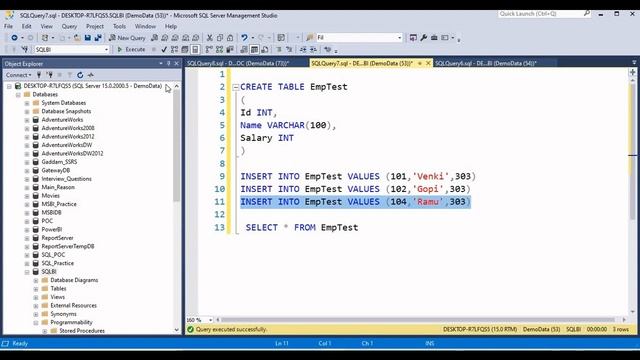Click the Open File icon in toolbar

(x=77, y=38)
